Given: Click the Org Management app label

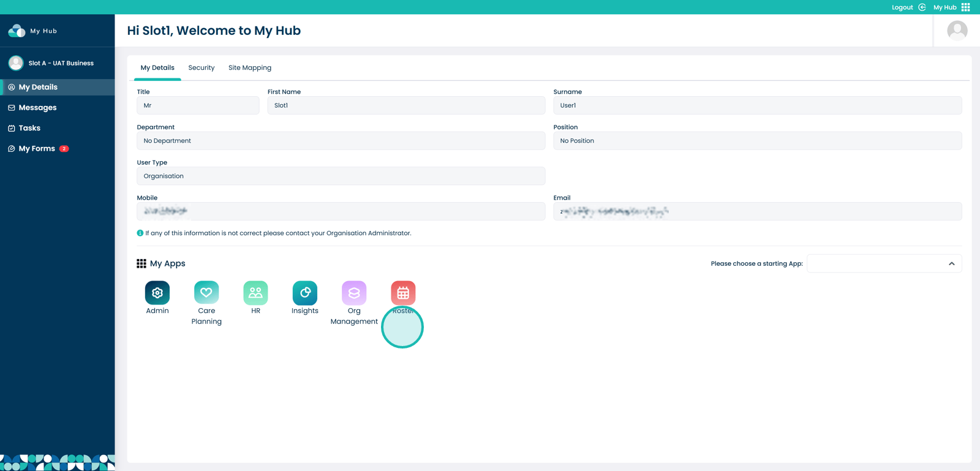Looking at the screenshot, I should tap(354, 316).
